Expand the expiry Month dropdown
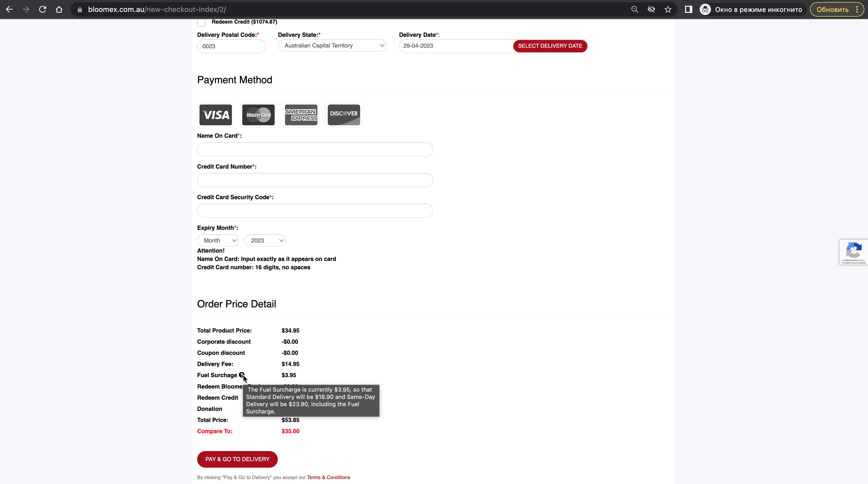Viewport: 868px width, 484px height. tap(218, 240)
